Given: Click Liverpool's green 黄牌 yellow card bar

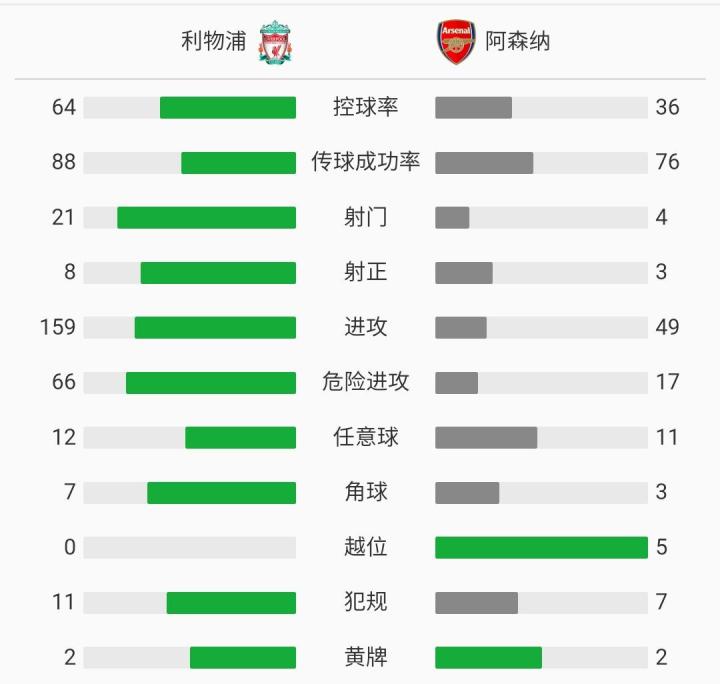Looking at the screenshot, I should (x=243, y=657).
